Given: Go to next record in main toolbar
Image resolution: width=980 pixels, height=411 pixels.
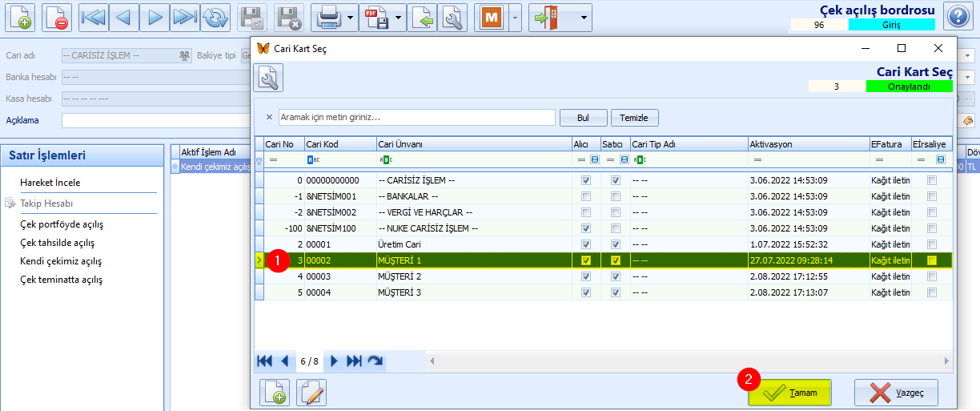Looking at the screenshot, I should 155,17.
